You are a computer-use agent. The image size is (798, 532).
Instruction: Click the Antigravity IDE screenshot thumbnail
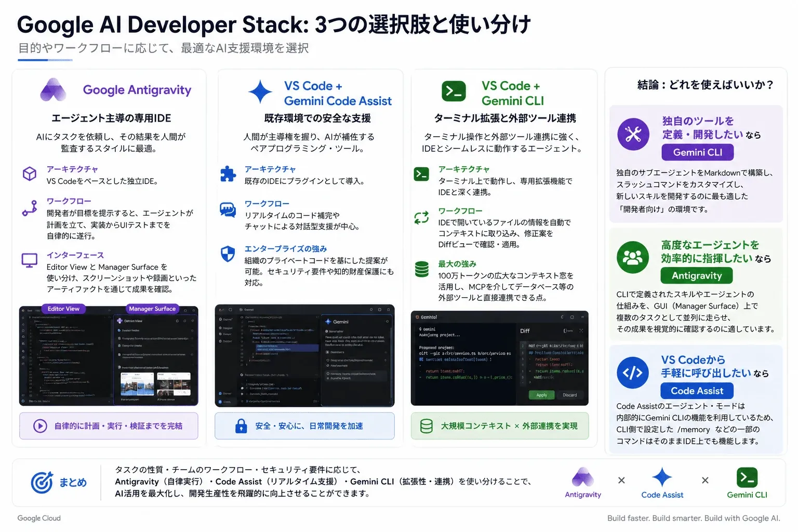click(109, 356)
